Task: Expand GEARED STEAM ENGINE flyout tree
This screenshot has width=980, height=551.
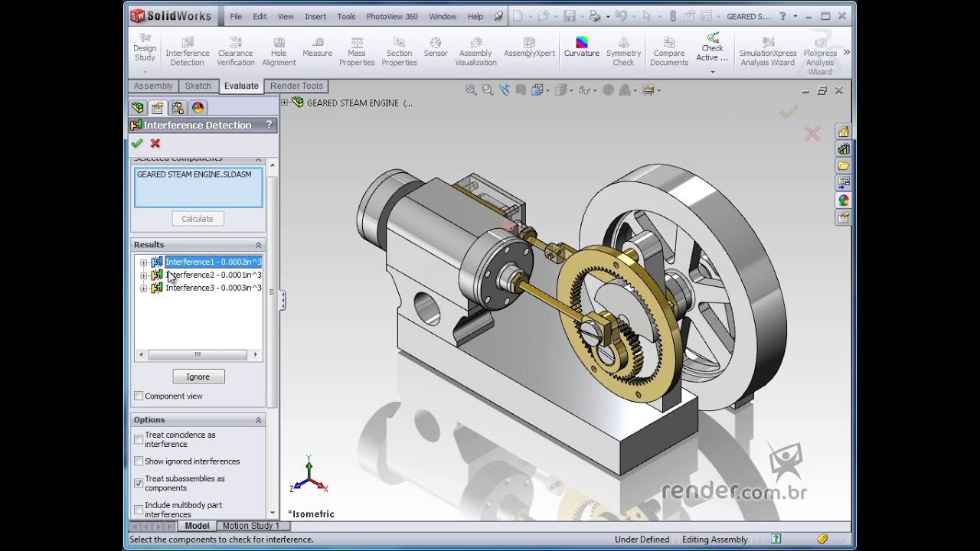Action: click(286, 103)
